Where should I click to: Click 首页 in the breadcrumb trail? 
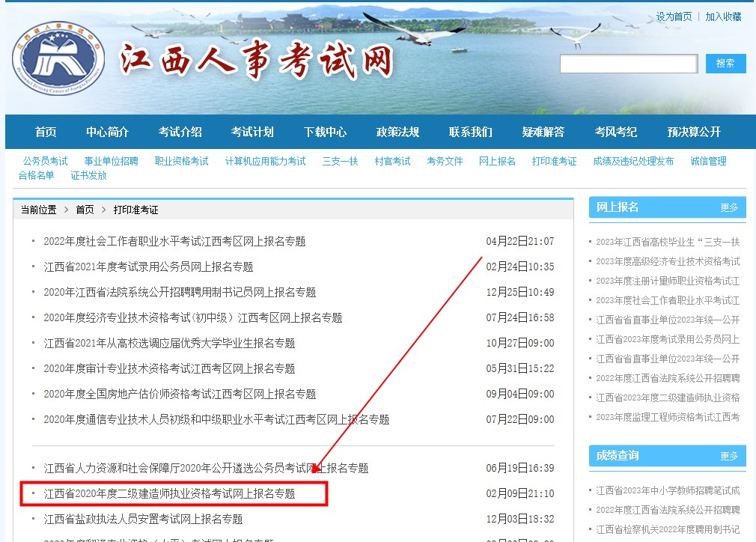pyautogui.click(x=84, y=210)
